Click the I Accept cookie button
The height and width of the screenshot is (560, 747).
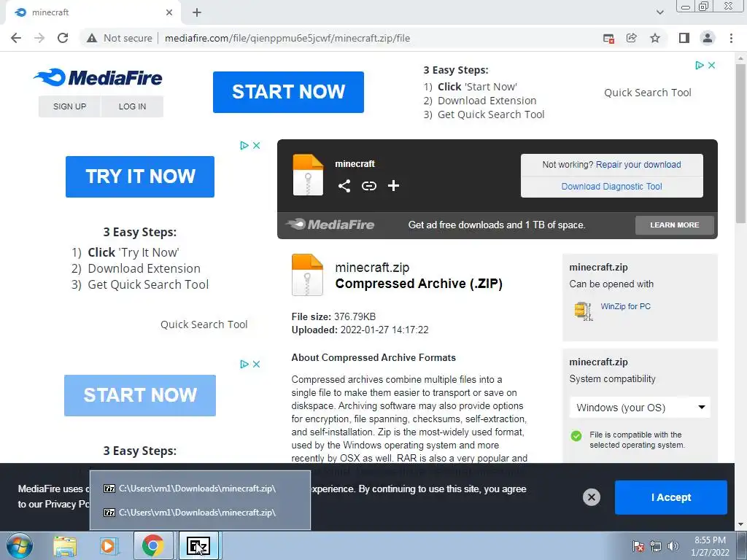(671, 497)
